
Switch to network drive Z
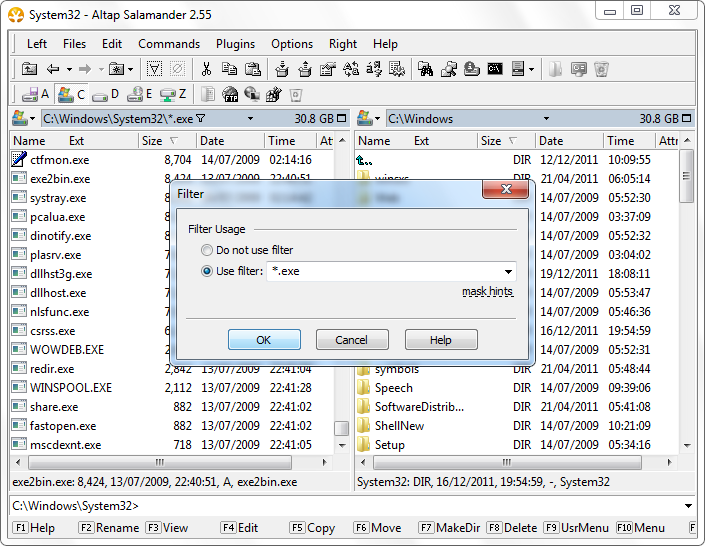pyautogui.click(x=174, y=94)
